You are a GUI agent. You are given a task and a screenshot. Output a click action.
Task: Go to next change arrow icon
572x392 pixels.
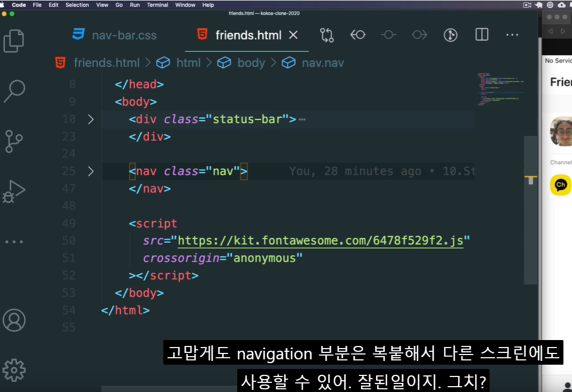point(419,35)
